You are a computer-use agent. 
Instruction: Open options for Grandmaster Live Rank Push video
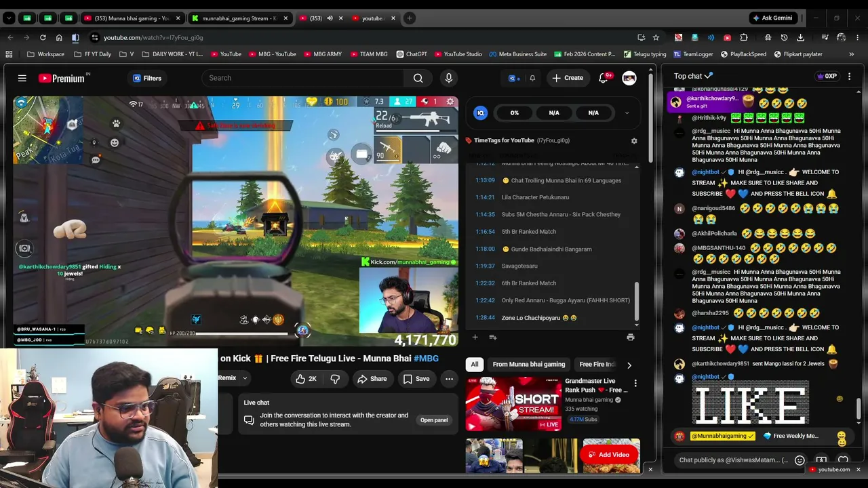(x=635, y=384)
